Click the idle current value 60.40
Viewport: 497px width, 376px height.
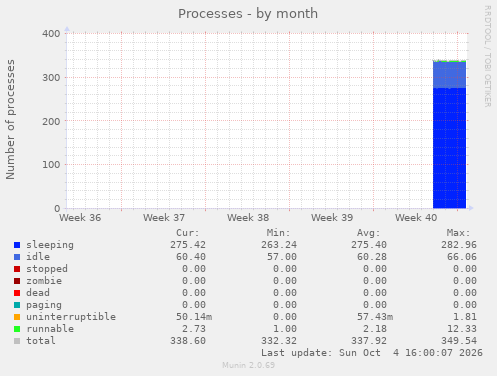point(191,257)
